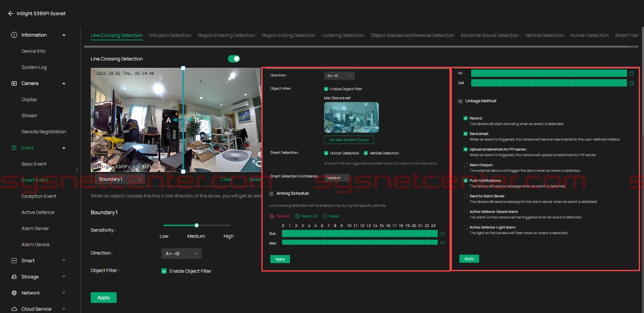This screenshot has width=644, height=313.
Task: Click the Smart section icon in sidebar
Action: click(x=14, y=261)
